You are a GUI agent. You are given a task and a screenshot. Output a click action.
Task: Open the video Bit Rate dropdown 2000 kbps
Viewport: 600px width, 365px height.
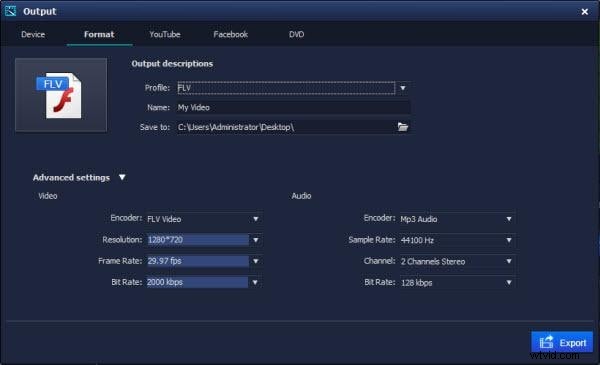tap(204, 282)
